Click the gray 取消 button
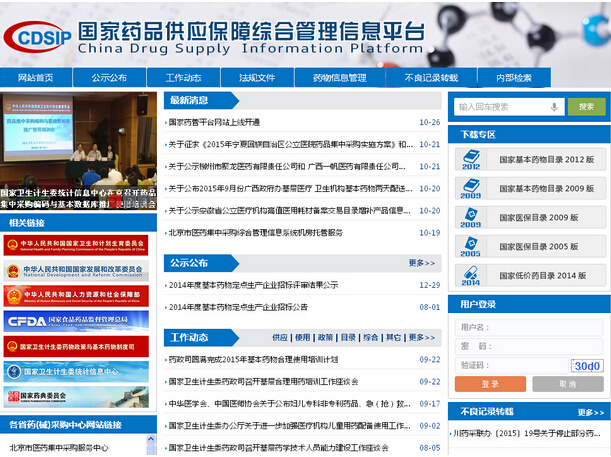Screen dimensions: 611x457 pos(568,384)
